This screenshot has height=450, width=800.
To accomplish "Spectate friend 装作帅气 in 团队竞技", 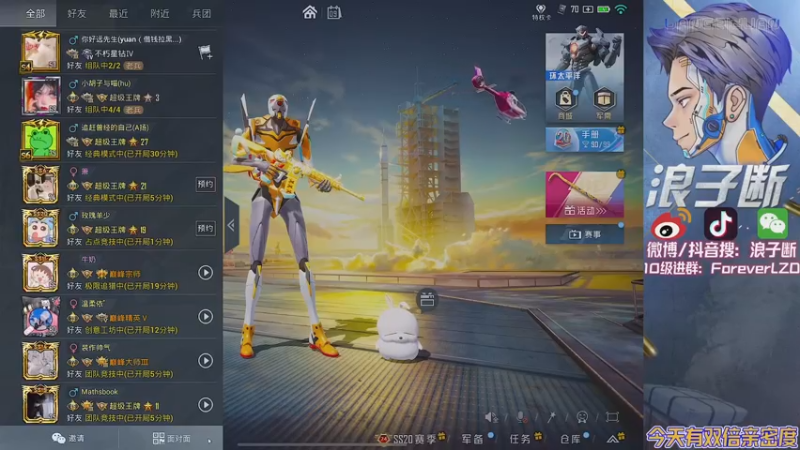I will tap(206, 361).
